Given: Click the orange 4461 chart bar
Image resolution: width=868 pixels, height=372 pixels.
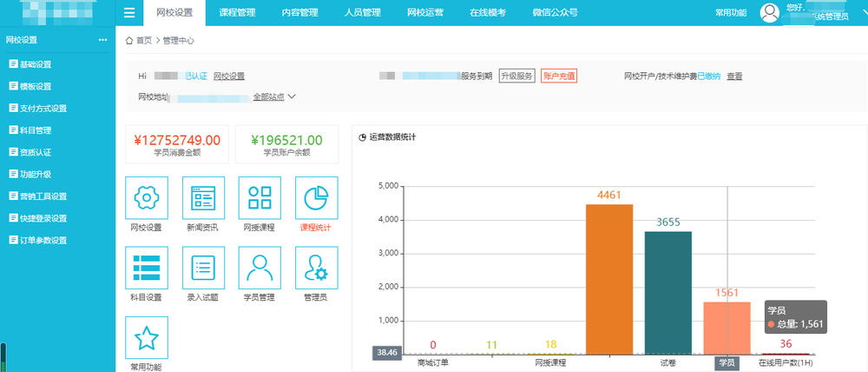Looking at the screenshot, I should point(609,278).
